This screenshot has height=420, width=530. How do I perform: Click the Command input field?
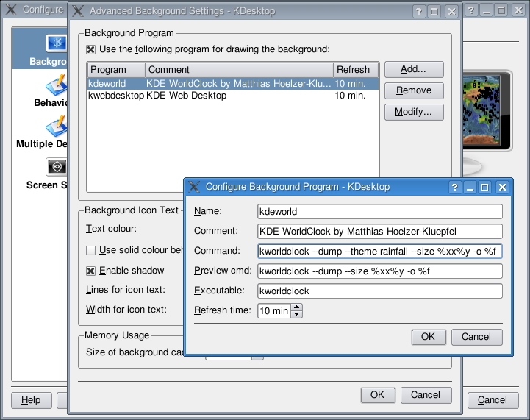[x=379, y=252]
